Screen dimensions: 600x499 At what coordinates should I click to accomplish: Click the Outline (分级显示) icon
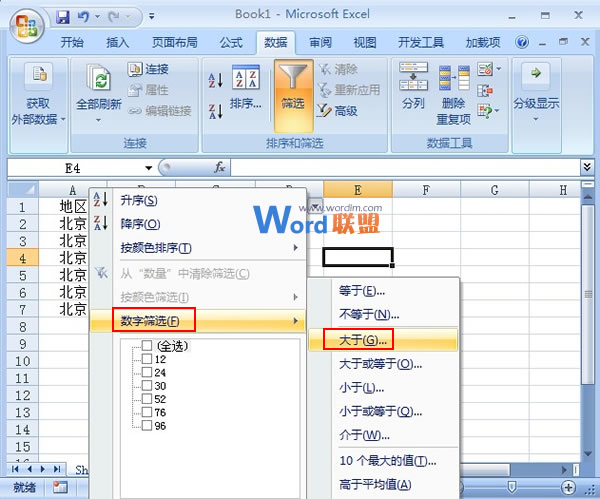(x=536, y=73)
